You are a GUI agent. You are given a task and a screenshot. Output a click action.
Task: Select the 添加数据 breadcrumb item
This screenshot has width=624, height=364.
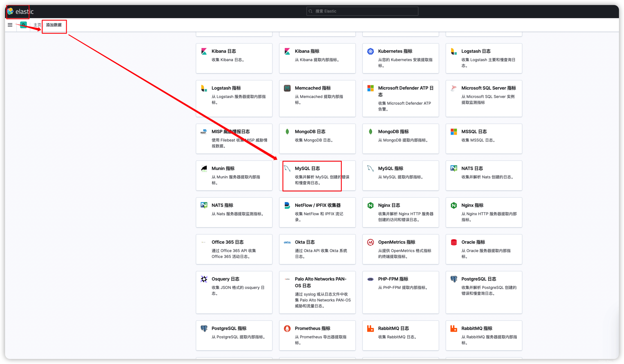pos(54,25)
